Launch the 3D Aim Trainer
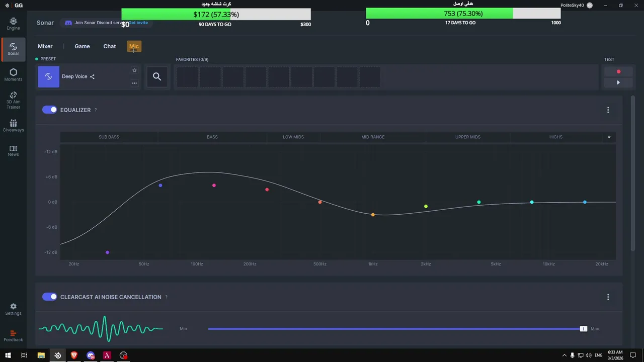 pos(13,100)
